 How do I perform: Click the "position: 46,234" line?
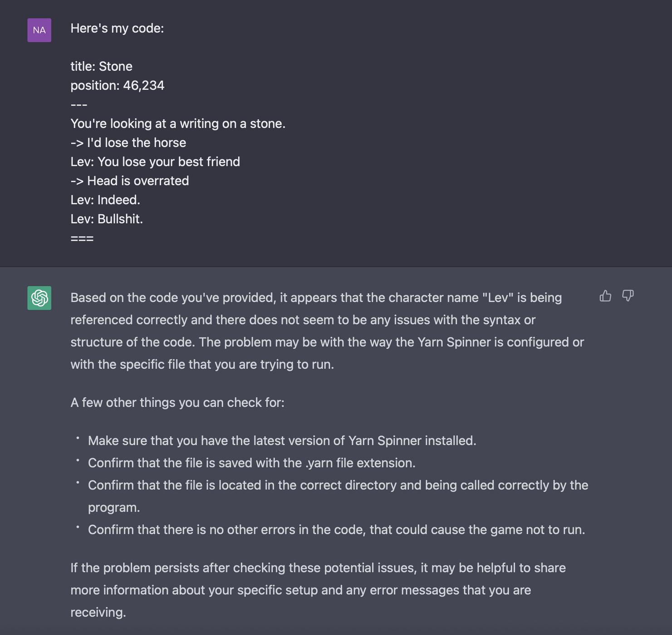pos(118,85)
